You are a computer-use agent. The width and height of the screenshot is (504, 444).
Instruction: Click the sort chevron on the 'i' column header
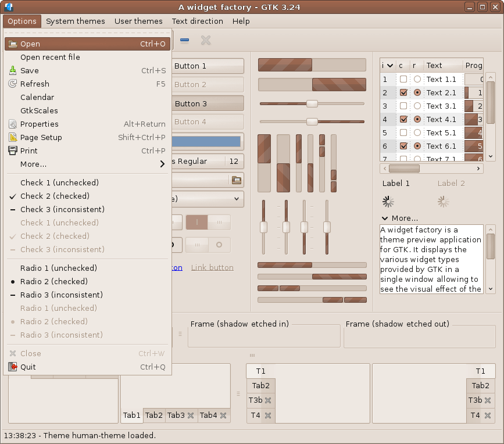pos(390,66)
